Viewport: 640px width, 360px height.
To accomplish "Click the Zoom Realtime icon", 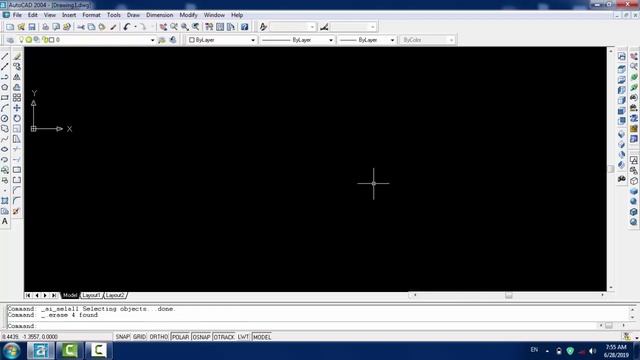I will [174, 27].
